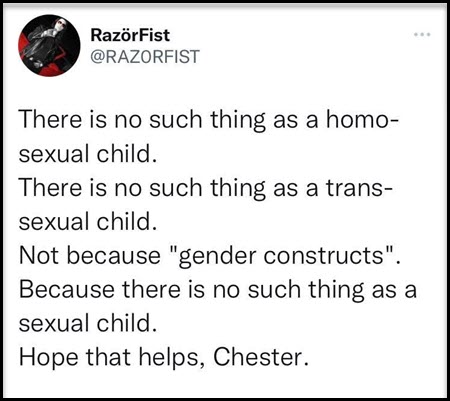450x401 pixels.
Task: Click "sexual child." just above the Hope line
Action: (88, 323)
